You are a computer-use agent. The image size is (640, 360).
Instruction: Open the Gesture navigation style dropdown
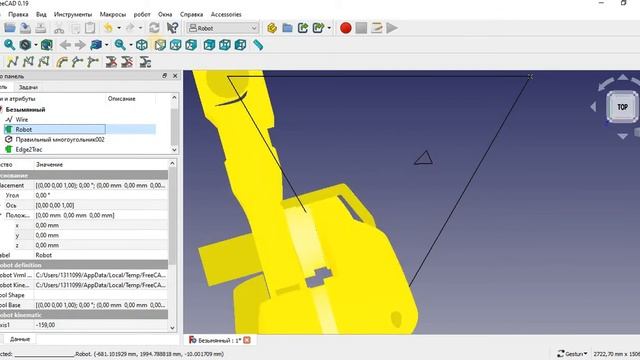(x=572, y=354)
